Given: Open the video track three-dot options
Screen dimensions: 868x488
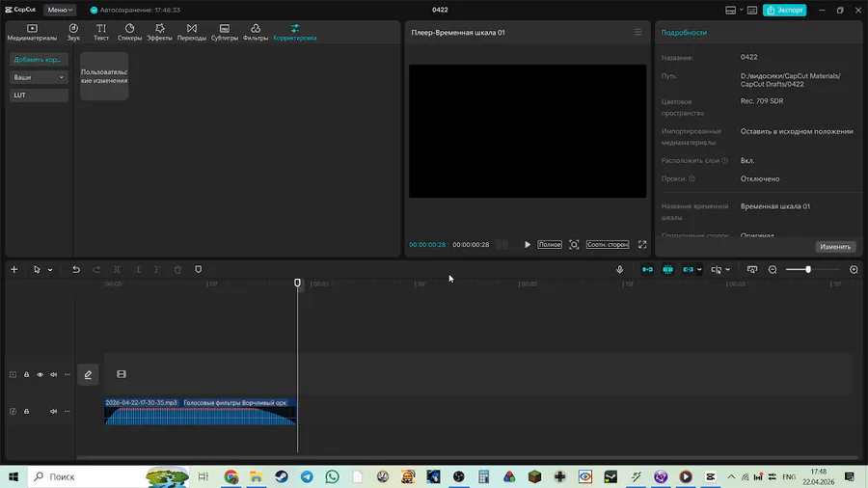Looking at the screenshot, I should (67, 374).
